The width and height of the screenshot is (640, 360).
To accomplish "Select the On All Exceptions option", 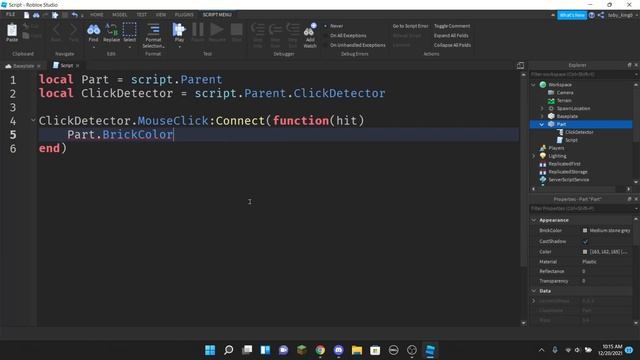I will 345,36.
